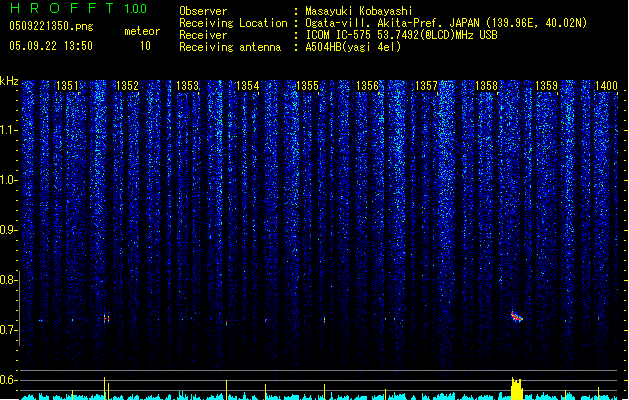Click the 1355 time marker
The image size is (629, 400).
(307, 86)
